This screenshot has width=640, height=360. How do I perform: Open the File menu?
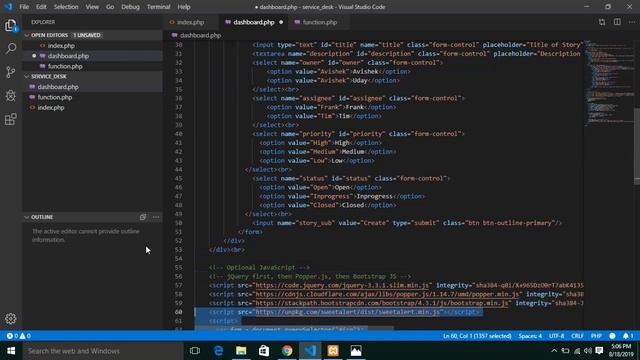click(x=24, y=7)
